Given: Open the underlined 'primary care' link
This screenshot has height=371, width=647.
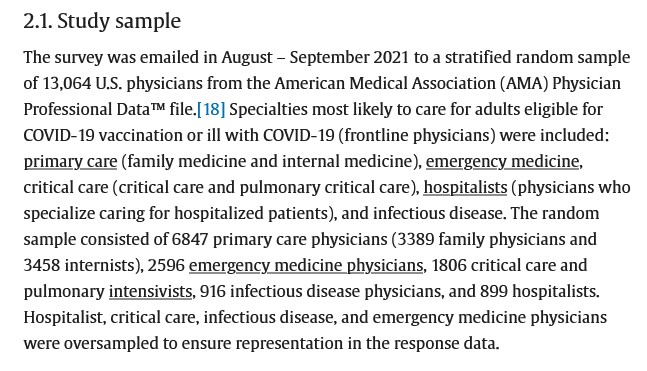Looking at the screenshot, I should (70, 161).
